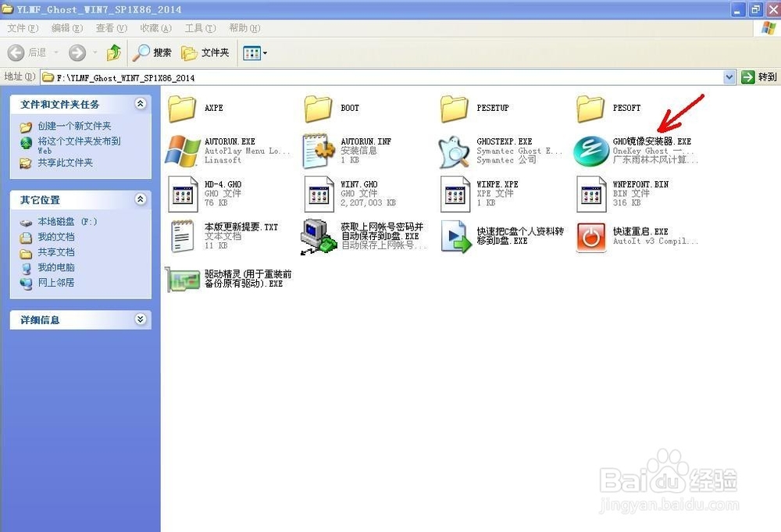This screenshot has width=781, height=532.
Task: Open 我的电脑 from other places
Action: pyautogui.click(x=56, y=267)
